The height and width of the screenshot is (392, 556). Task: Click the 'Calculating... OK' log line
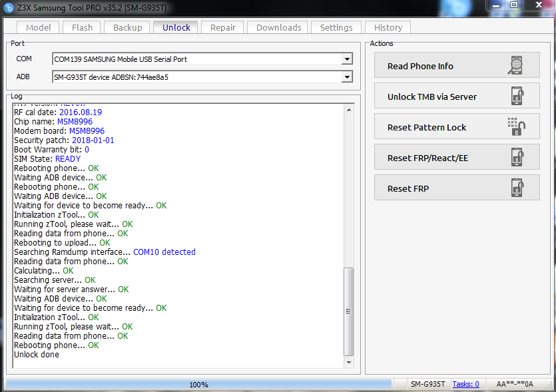pyautogui.click(x=44, y=271)
